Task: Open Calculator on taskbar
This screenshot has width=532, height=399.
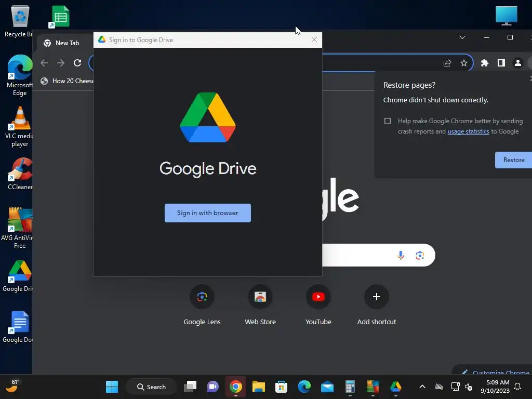Action: coord(350,387)
